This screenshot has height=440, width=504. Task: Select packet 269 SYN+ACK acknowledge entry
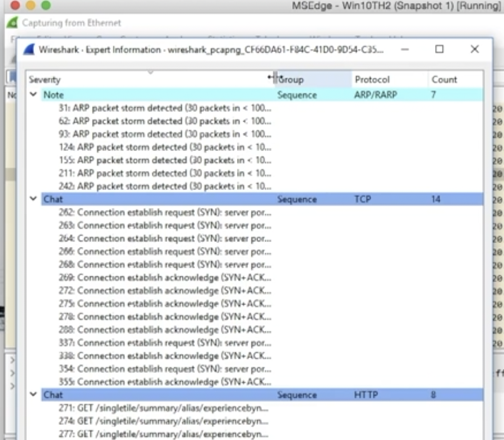click(x=165, y=278)
